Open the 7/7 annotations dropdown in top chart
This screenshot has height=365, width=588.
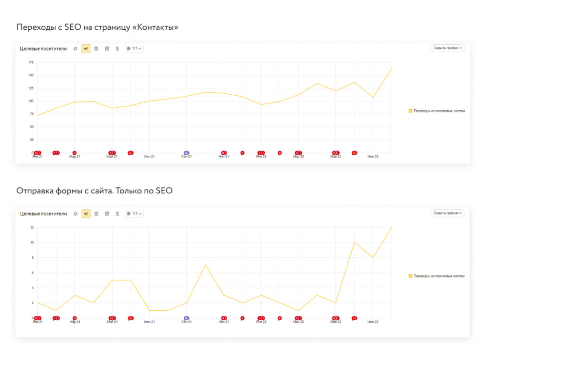pyautogui.click(x=134, y=49)
